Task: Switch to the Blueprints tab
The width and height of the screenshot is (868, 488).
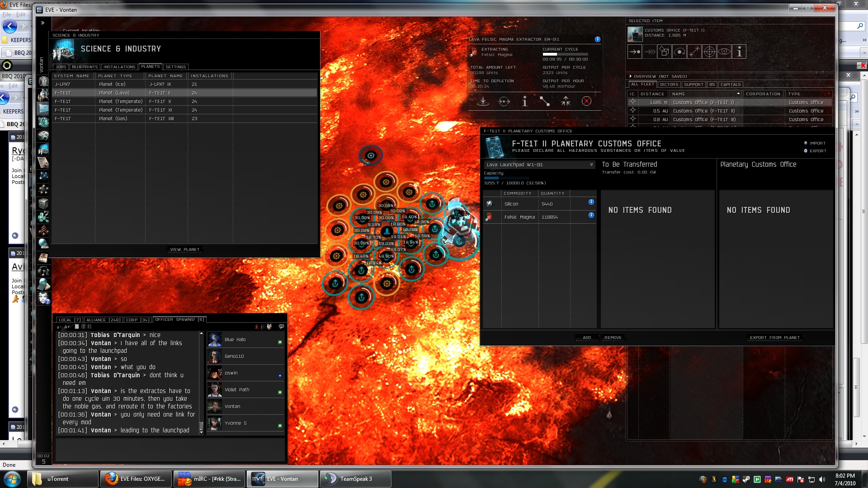Action: (85, 67)
